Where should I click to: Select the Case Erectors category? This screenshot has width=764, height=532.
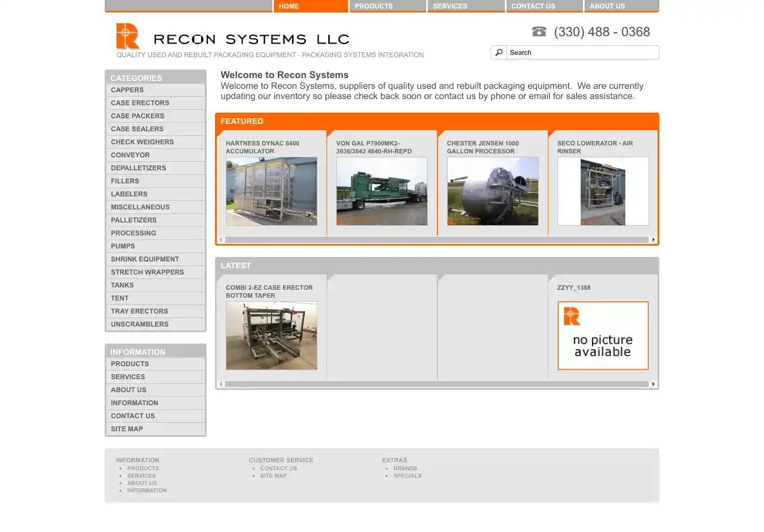(140, 103)
